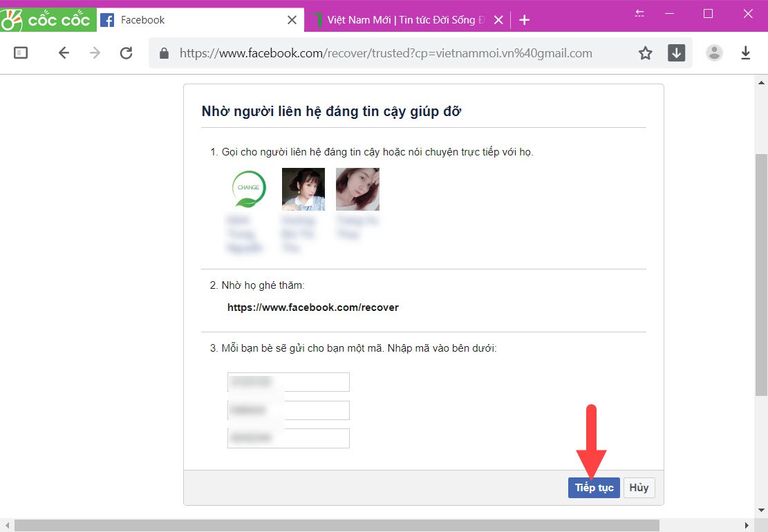This screenshot has width=768, height=532.
Task: Click the second trusted contact photo
Action: [303, 189]
